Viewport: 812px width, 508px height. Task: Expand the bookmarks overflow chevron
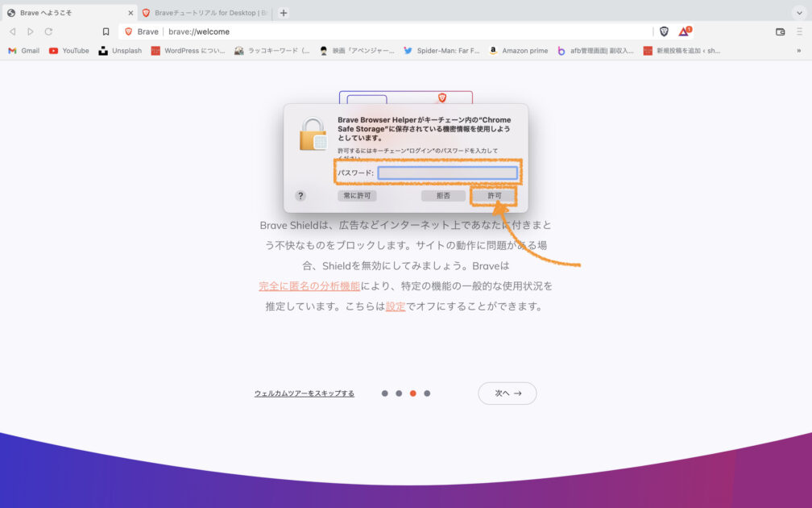click(798, 51)
